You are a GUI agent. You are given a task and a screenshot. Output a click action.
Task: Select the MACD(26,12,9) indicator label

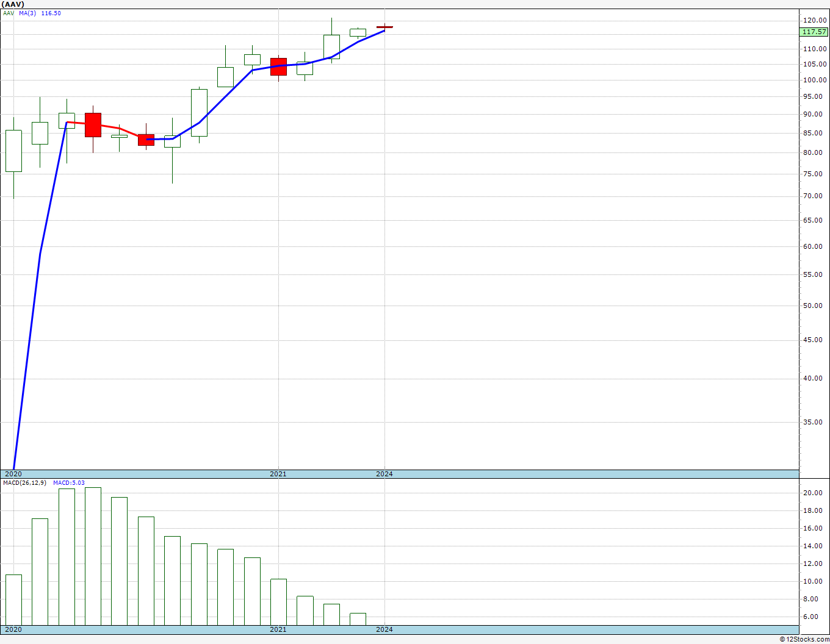pos(25,483)
